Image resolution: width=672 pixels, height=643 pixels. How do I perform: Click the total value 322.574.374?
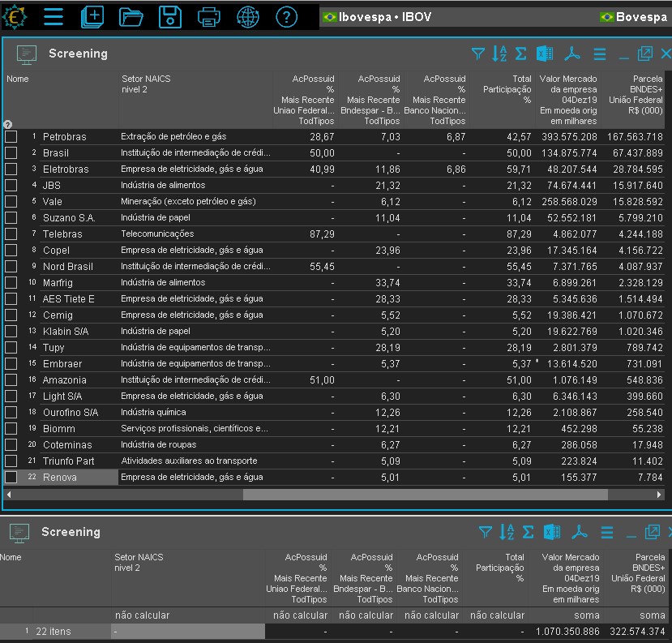637,632
